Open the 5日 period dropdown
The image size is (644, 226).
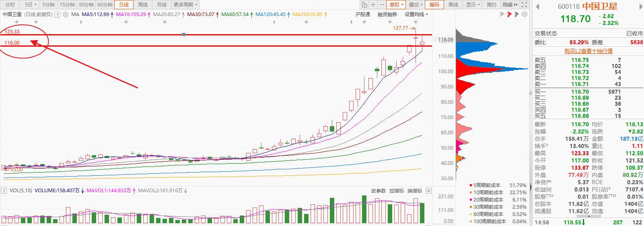30,5
